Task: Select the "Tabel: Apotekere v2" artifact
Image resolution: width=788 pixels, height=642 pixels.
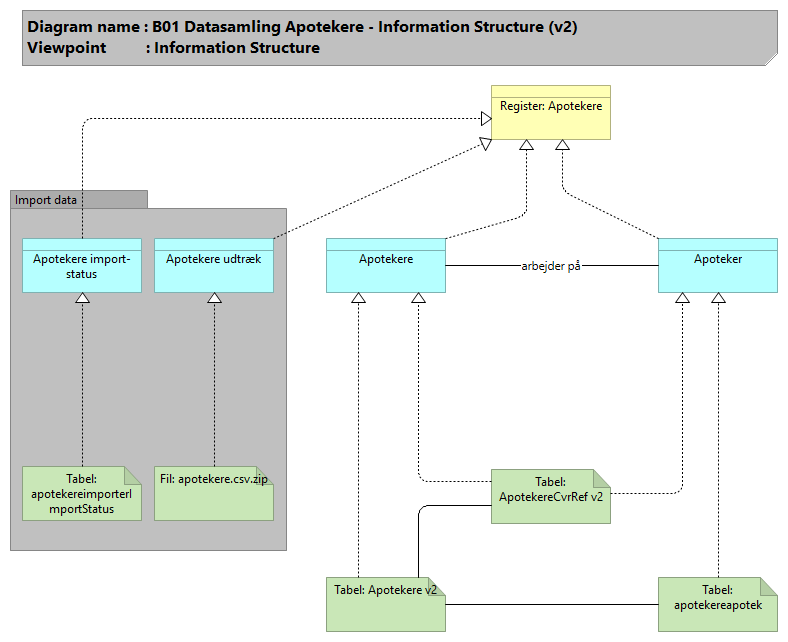Action: coord(385,604)
